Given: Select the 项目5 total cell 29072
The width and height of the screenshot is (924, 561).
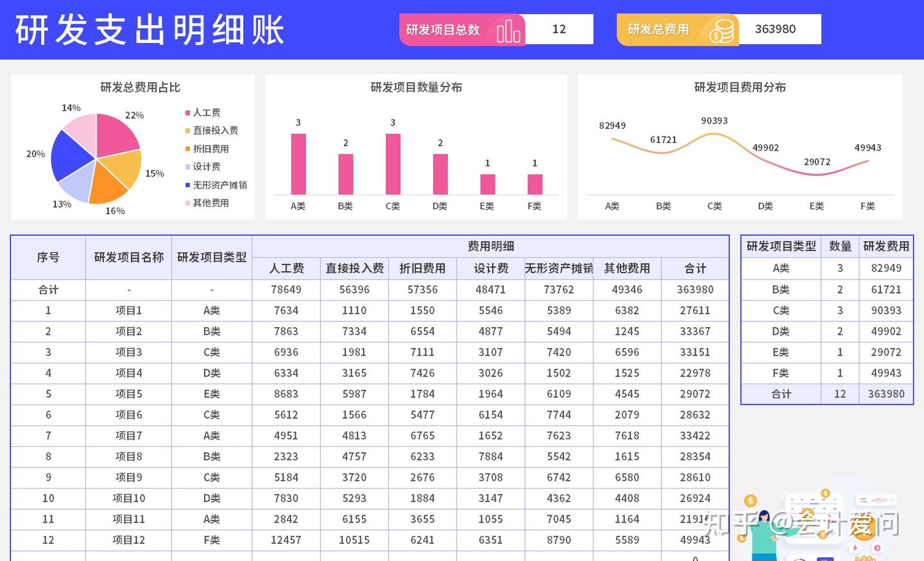Looking at the screenshot, I should tap(695, 394).
